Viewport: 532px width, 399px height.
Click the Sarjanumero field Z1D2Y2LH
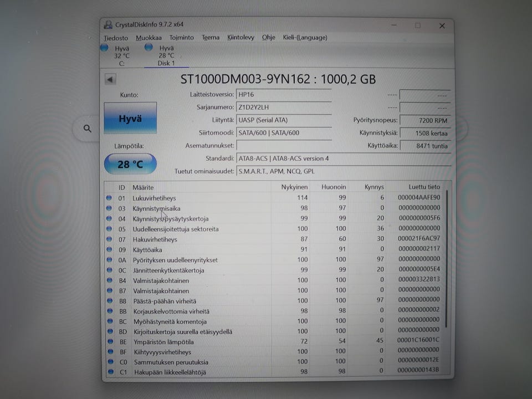(x=284, y=107)
